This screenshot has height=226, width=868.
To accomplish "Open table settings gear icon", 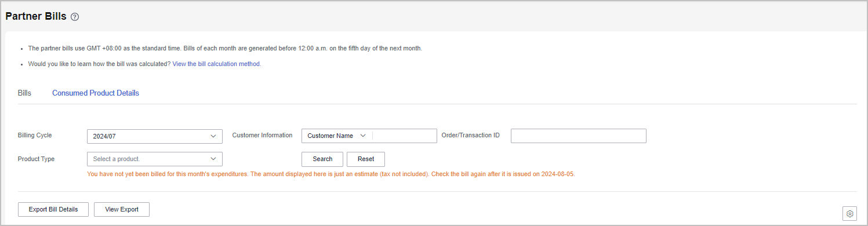I will pos(849,214).
